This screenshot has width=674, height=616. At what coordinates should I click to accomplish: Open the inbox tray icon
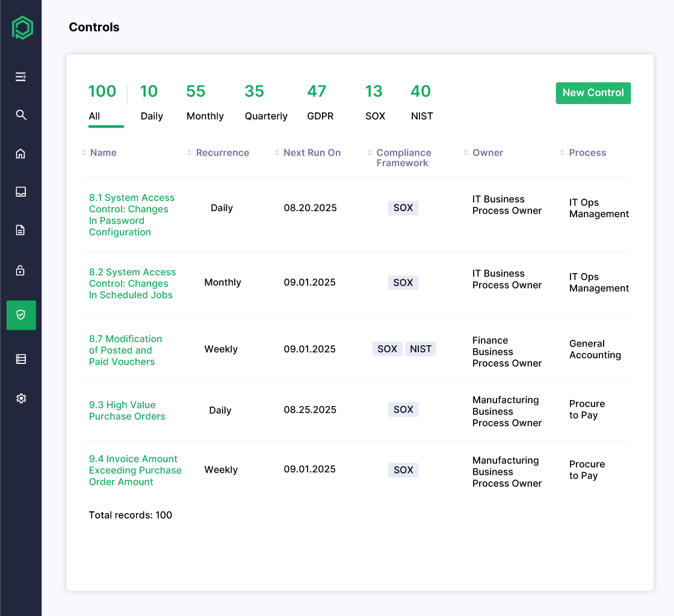(21, 191)
